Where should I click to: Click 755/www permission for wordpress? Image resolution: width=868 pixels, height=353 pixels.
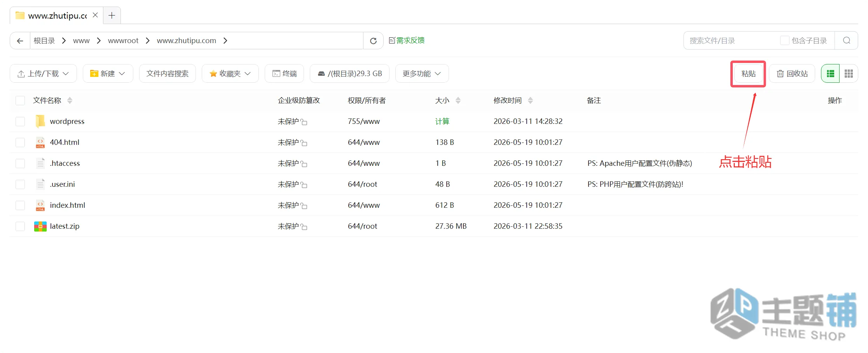[364, 121]
